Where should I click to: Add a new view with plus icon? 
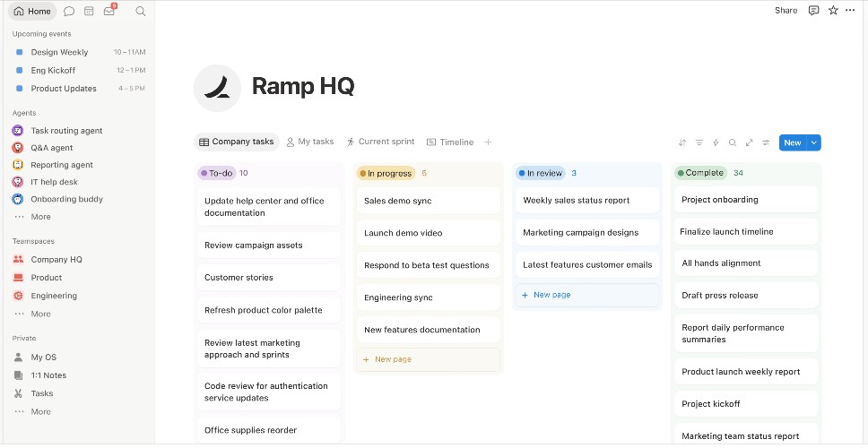click(488, 142)
